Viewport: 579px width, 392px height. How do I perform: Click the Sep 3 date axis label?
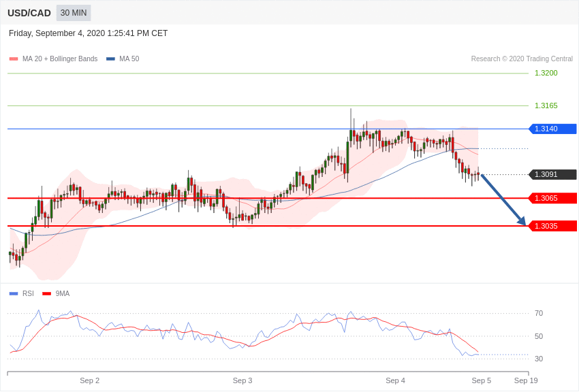[x=242, y=380]
